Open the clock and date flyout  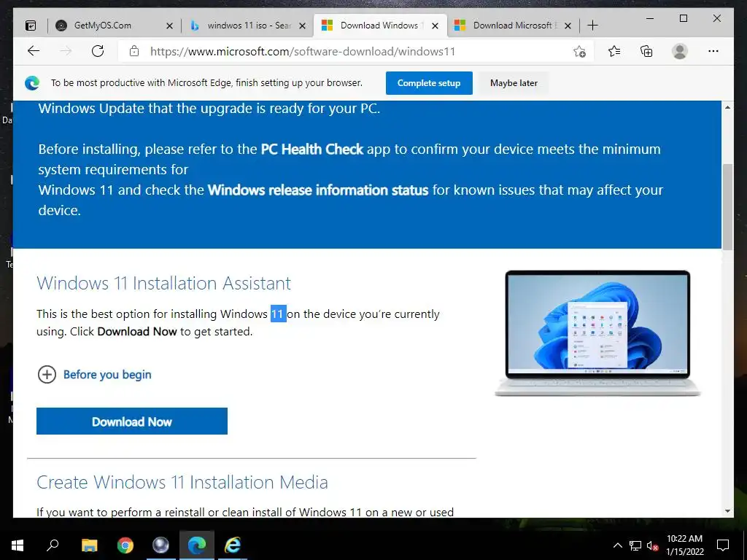tap(684, 545)
